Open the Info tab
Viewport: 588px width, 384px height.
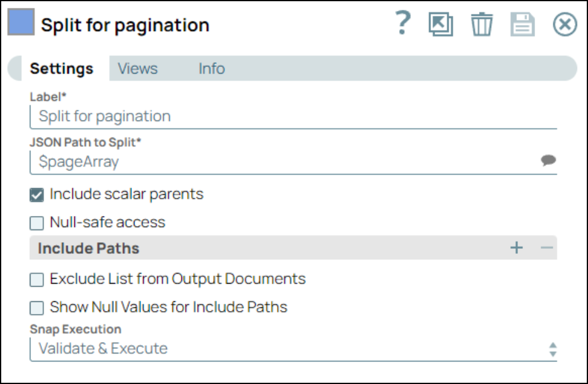click(x=211, y=69)
